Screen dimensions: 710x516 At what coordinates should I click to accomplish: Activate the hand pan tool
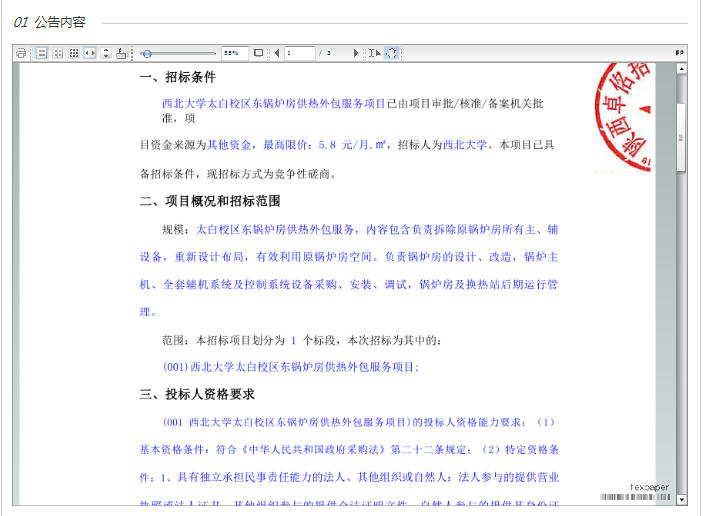[x=392, y=53]
